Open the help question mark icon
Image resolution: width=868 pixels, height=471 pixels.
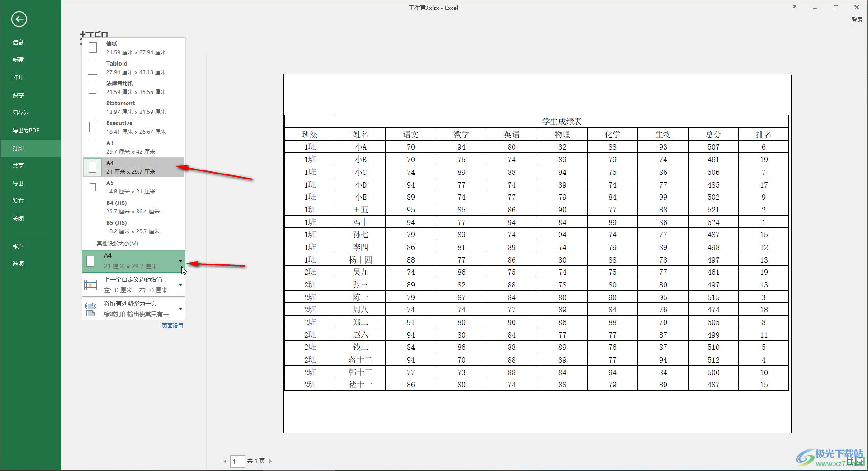coord(794,7)
